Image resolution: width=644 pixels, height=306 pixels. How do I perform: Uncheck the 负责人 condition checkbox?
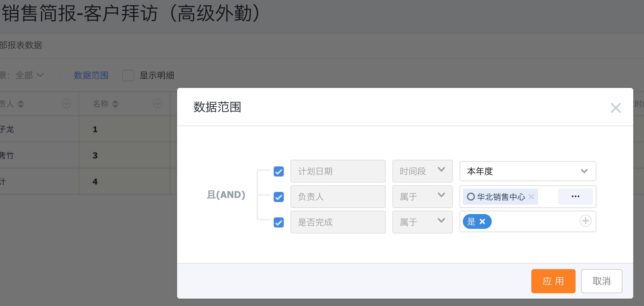(x=279, y=197)
